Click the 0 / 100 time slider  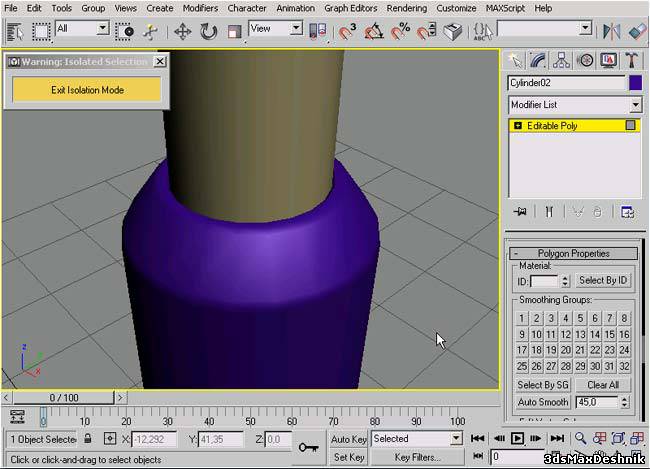[64, 398]
